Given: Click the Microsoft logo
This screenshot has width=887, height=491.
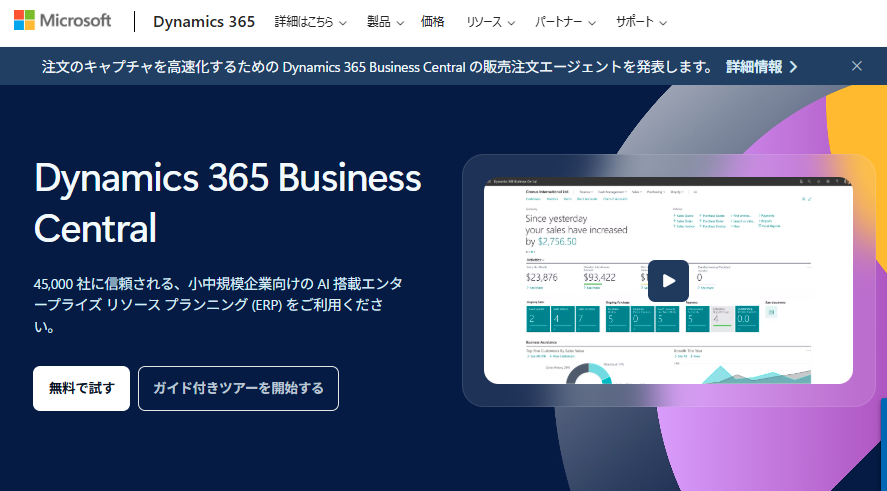Looking at the screenshot, I should click(x=62, y=21).
